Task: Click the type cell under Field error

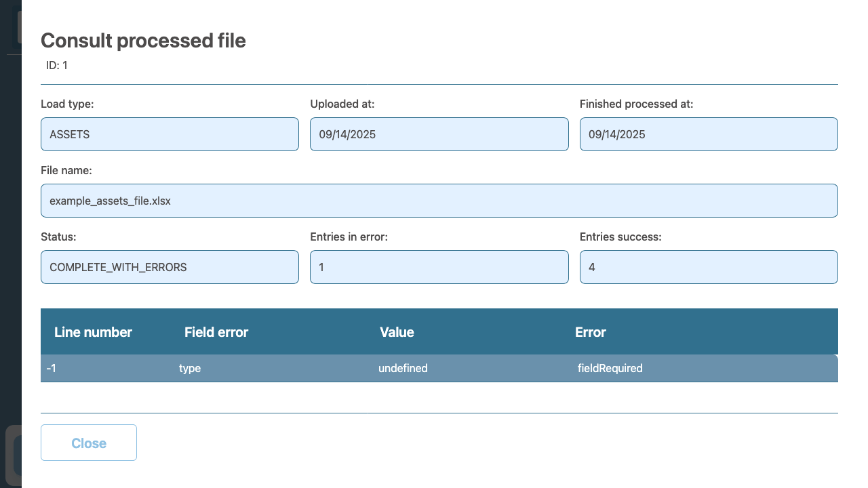Action: coord(190,368)
